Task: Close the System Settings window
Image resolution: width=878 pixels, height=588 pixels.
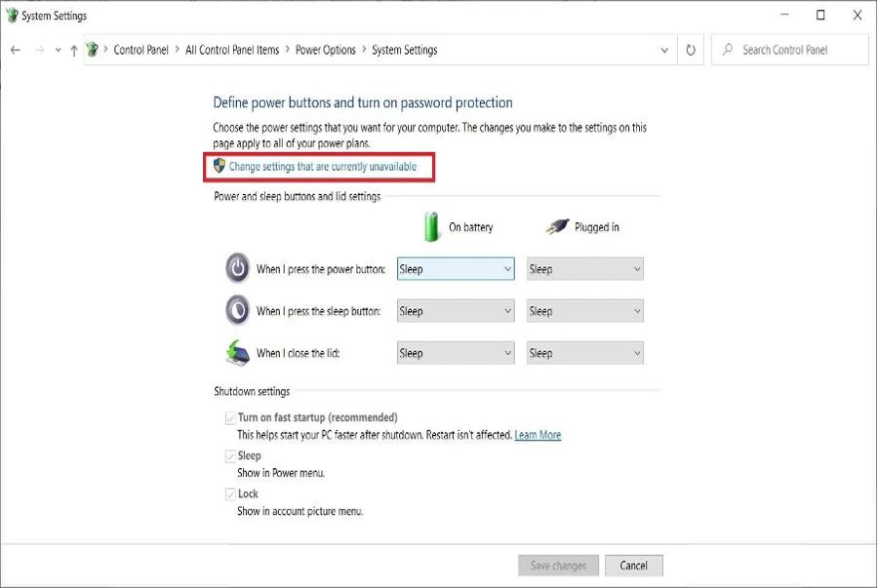Action: (x=858, y=15)
